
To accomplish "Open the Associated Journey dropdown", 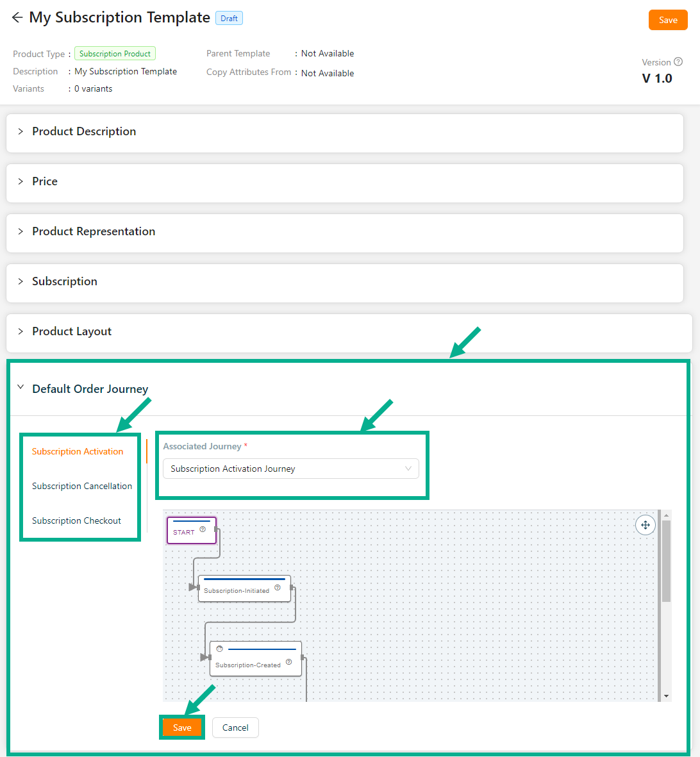I will (290, 469).
